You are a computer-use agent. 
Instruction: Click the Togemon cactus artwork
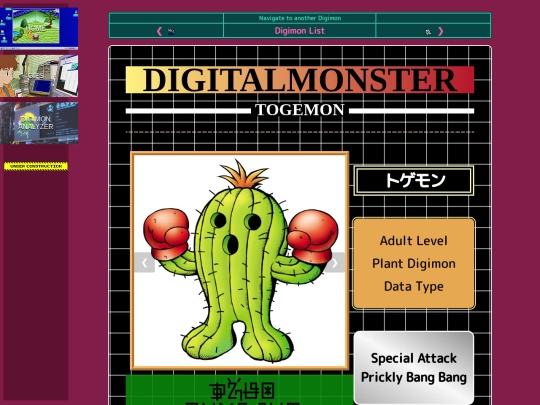[x=240, y=261]
